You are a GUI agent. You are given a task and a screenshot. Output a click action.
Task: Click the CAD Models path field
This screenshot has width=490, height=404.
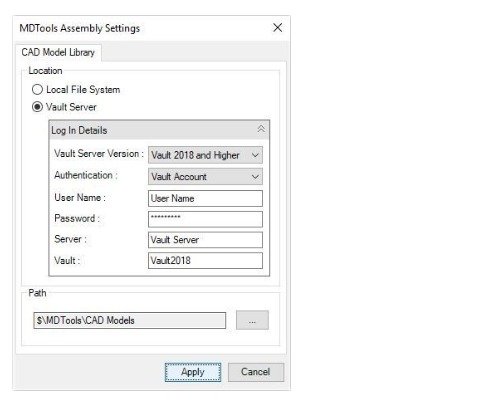click(129, 320)
